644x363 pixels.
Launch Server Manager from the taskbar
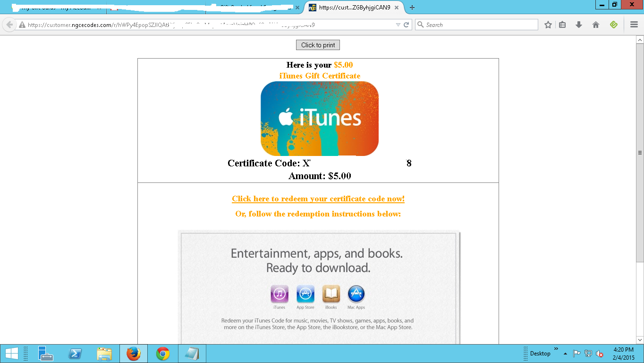click(x=46, y=354)
